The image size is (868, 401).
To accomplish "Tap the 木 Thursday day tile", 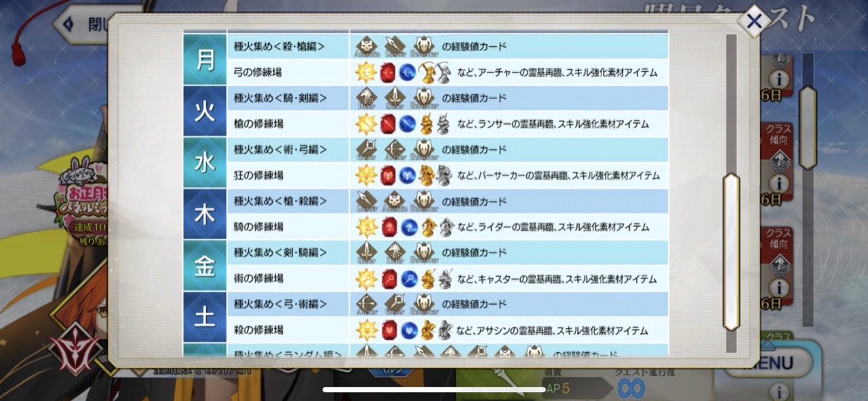I will (x=204, y=214).
